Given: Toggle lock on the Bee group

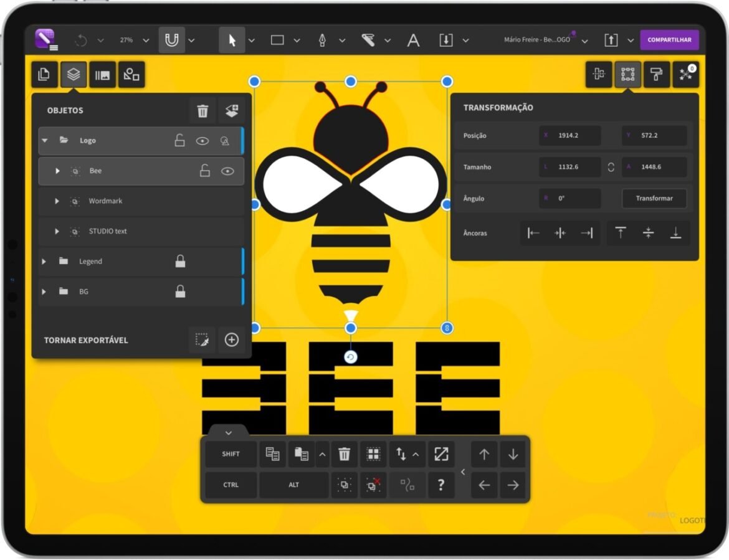Looking at the screenshot, I should click(x=204, y=171).
